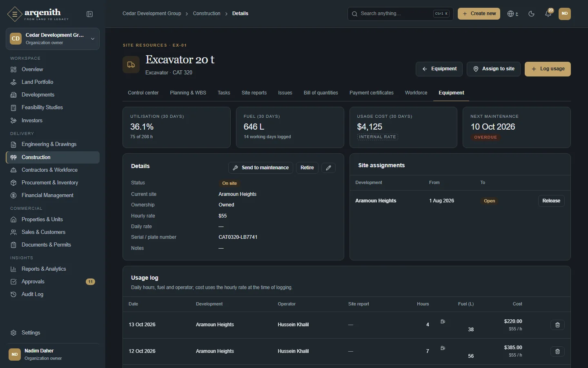Select the Site reports tab
588x368 pixels.
coord(254,93)
